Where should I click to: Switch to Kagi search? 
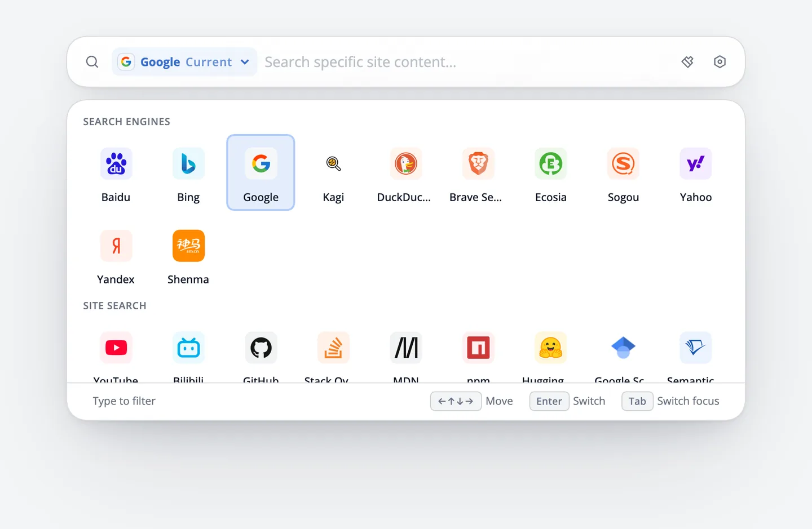(333, 172)
